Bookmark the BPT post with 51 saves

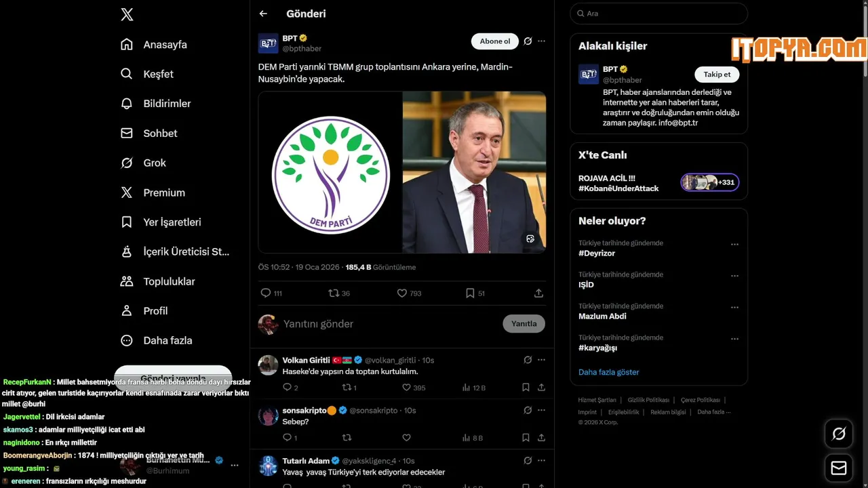tap(475, 293)
